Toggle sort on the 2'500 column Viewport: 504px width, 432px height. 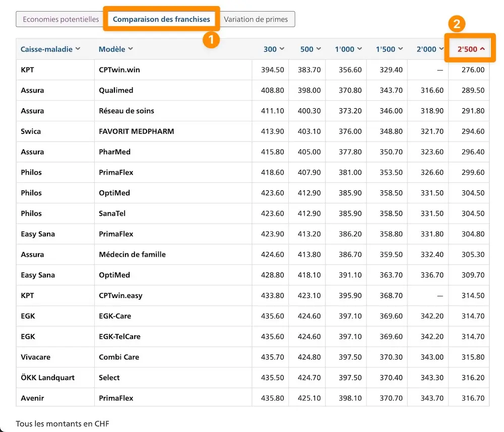coord(471,49)
